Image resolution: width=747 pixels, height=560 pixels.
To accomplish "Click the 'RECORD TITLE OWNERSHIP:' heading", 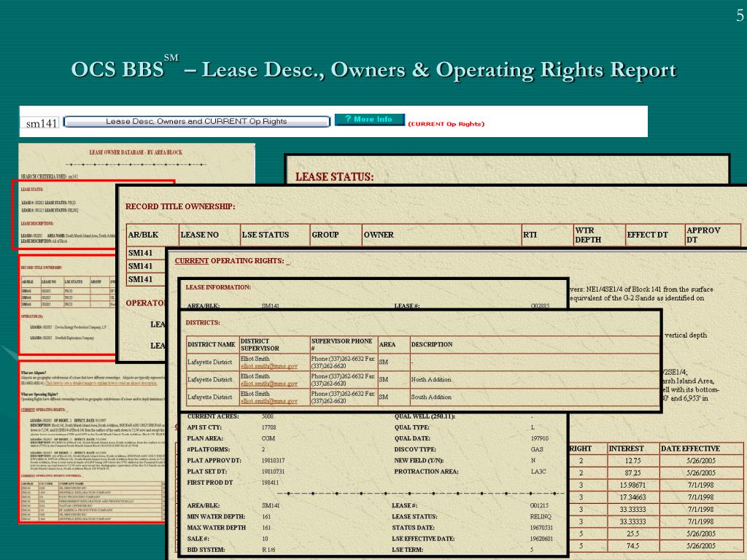I will (180, 206).
